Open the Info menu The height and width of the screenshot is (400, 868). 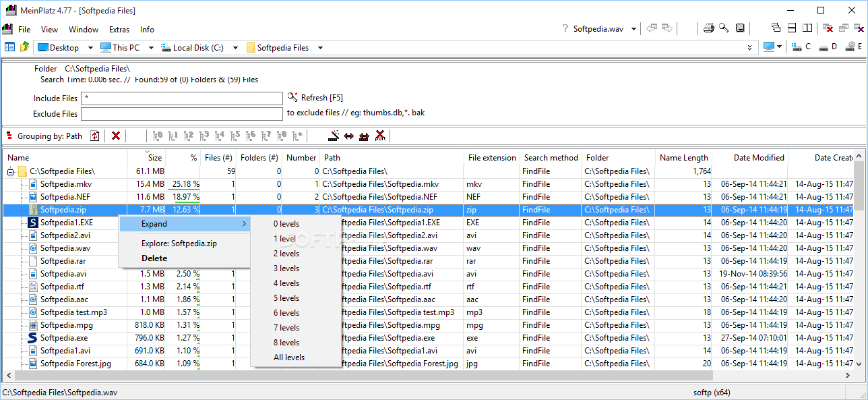(x=147, y=30)
